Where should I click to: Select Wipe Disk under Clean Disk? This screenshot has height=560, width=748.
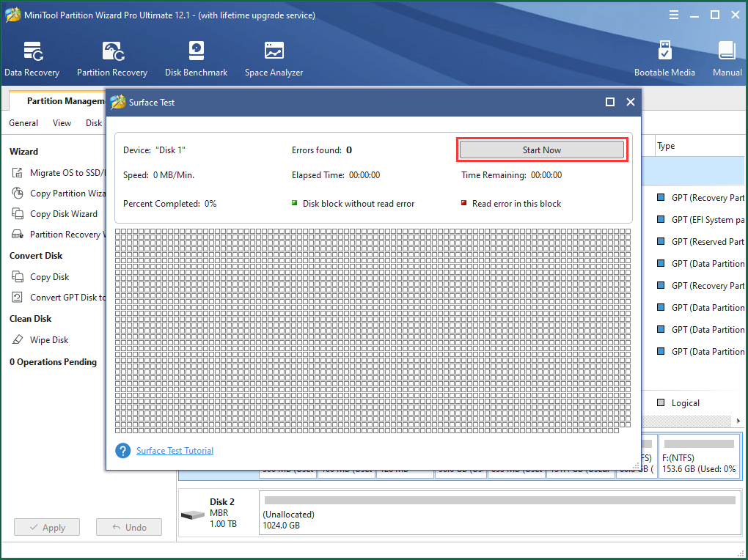[49, 339]
